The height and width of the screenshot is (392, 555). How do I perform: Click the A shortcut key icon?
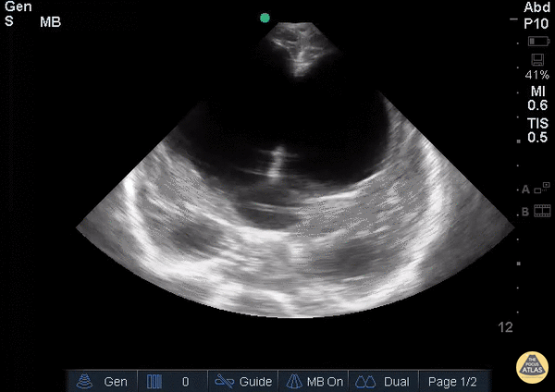pos(536,189)
